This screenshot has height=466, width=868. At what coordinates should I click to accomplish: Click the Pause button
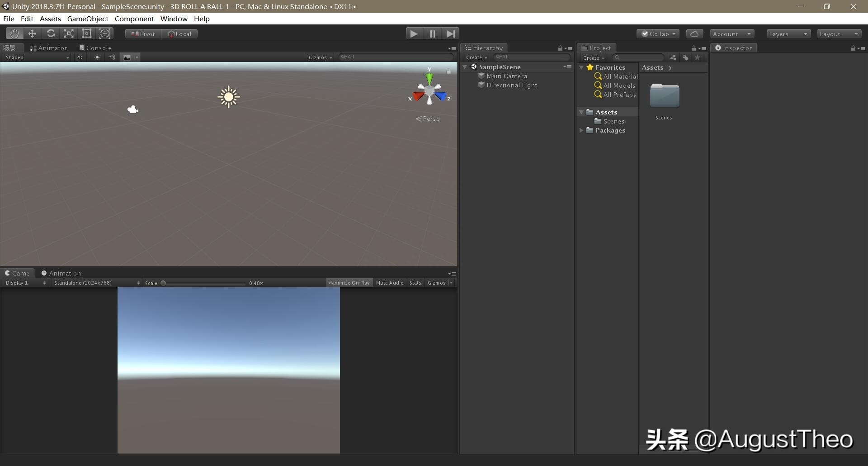(433, 33)
